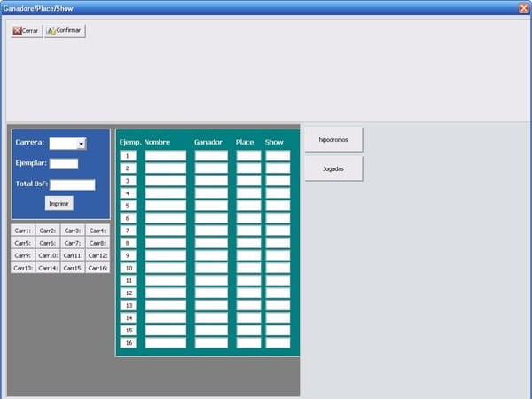Click the Place column header
532x399 pixels.
tap(245, 142)
